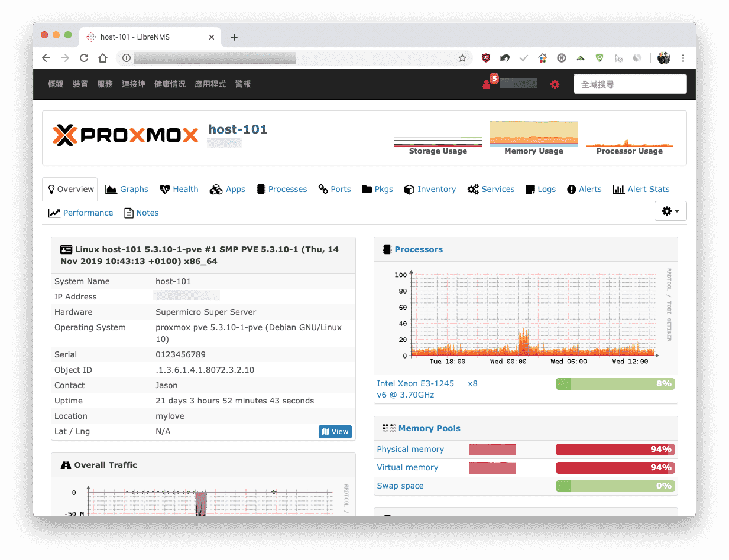Open the 警報 navigation menu
The width and height of the screenshot is (729, 560).
(243, 84)
